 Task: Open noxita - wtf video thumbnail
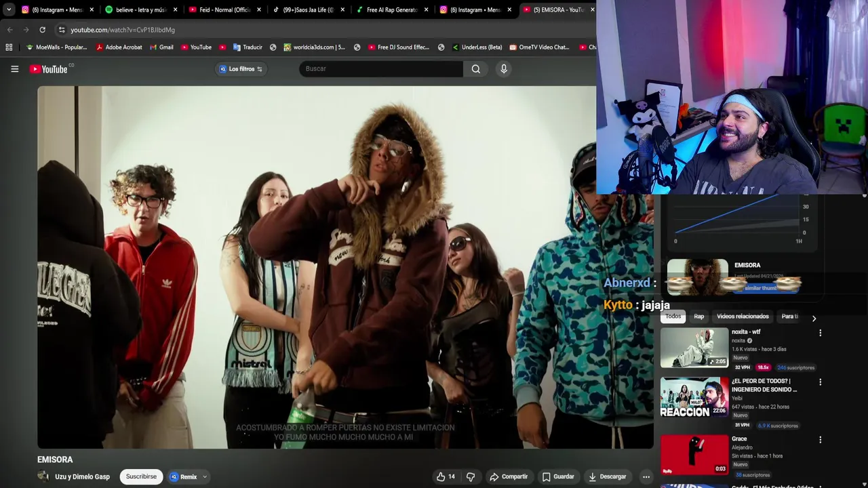(x=694, y=348)
